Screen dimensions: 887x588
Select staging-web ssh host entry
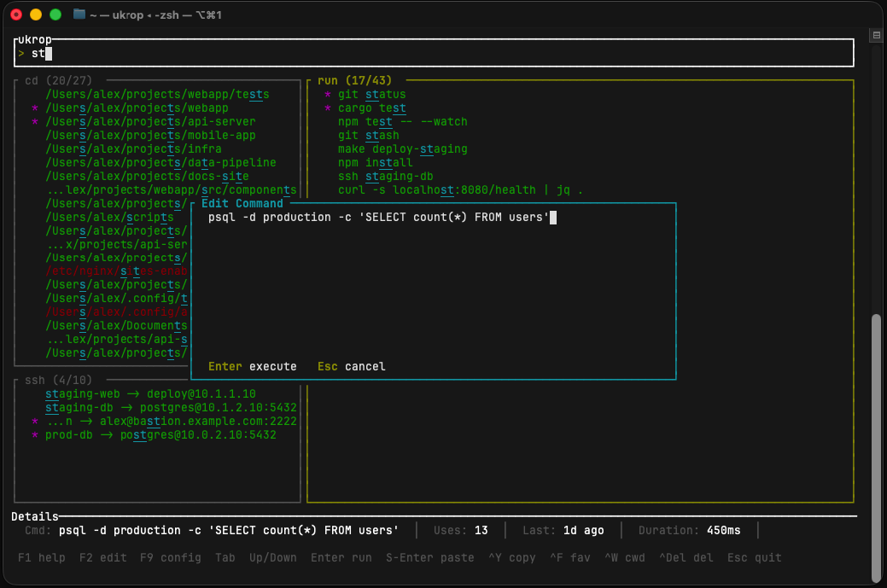coord(150,394)
